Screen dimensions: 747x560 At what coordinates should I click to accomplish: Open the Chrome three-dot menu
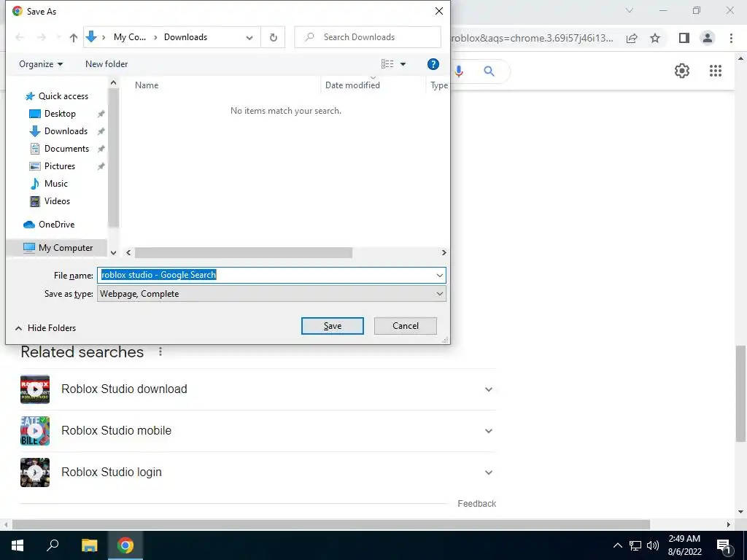(x=731, y=38)
